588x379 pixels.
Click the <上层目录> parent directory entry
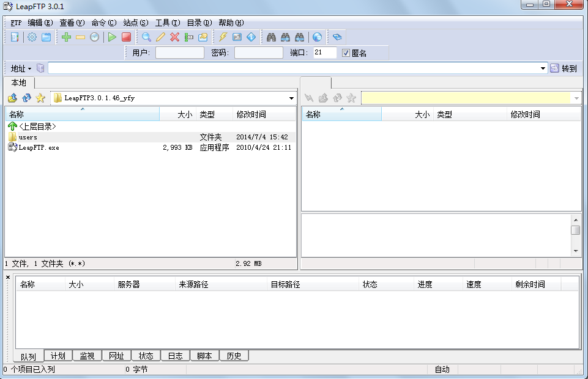[32, 127]
